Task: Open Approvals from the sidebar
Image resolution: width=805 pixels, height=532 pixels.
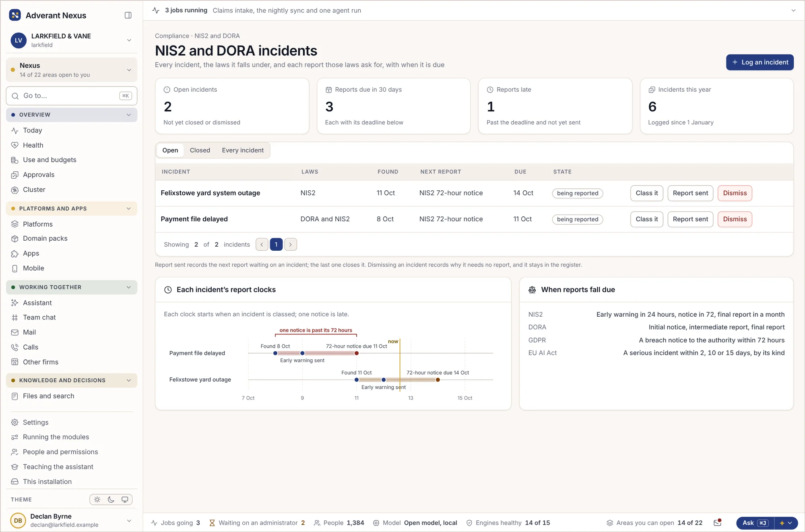Action: click(x=72, y=175)
